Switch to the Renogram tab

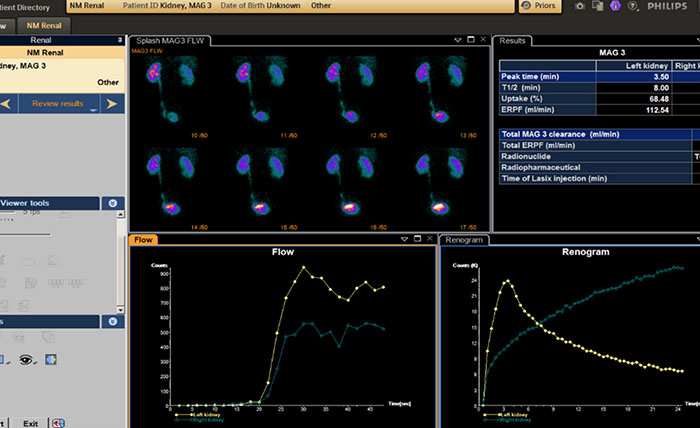click(463, 240)
